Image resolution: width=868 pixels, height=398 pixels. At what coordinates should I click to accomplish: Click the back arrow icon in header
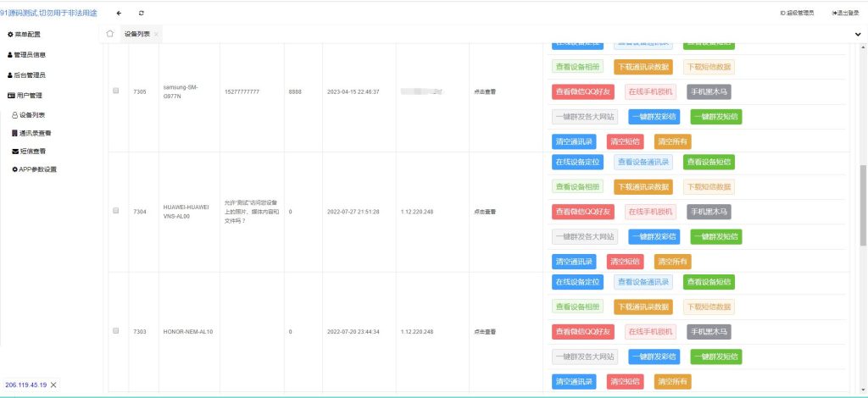pos(119,13)
